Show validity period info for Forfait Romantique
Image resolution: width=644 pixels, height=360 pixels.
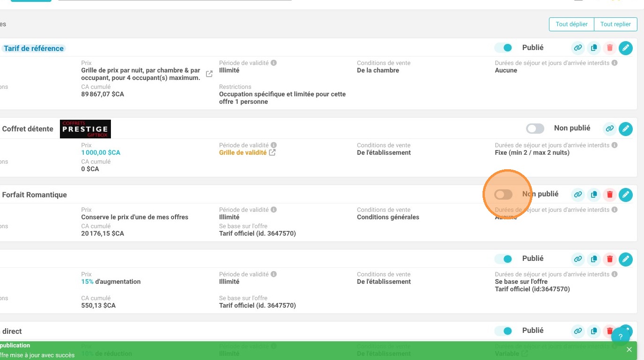(x=273, y=209)
